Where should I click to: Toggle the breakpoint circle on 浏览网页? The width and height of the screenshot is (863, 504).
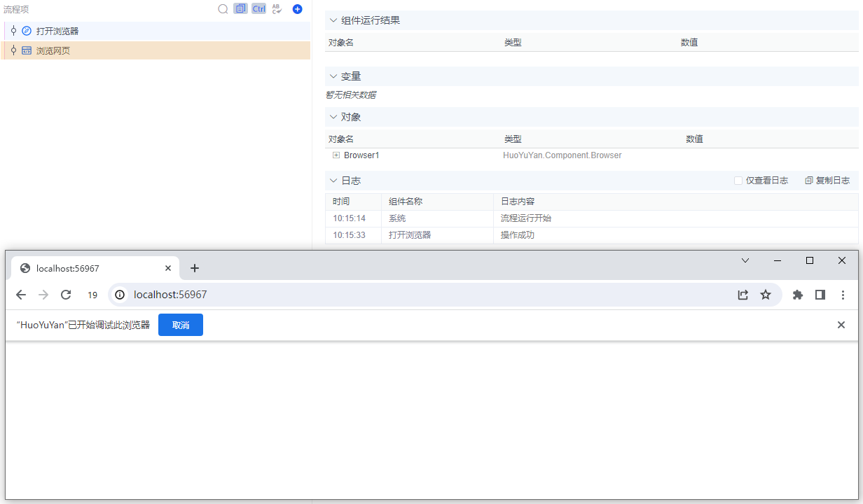pos(13,50)
